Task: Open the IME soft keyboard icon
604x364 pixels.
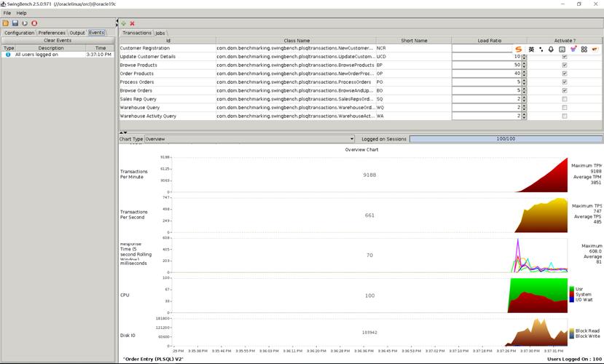Action: (562, 50)
